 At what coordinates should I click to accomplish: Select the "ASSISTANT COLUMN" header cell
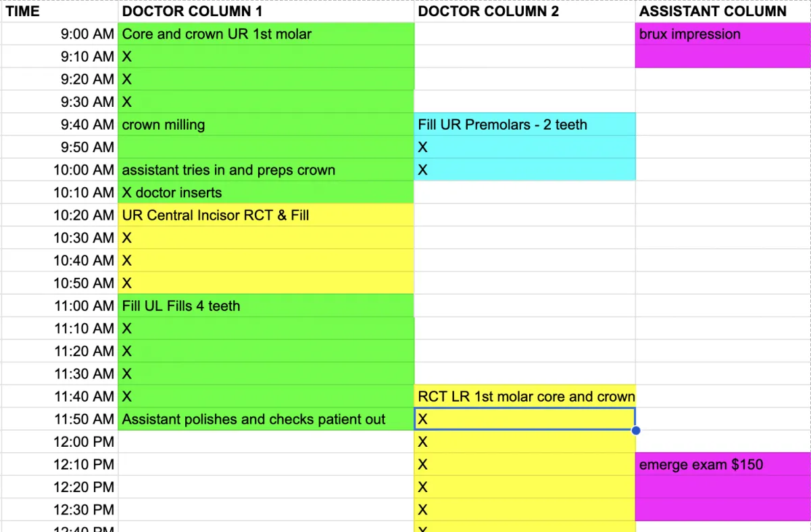pyautogui.click(x=722, y=11)
